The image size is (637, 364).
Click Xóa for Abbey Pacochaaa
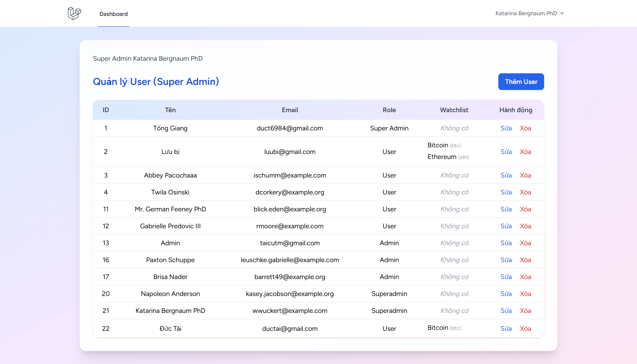click(525, 176)
